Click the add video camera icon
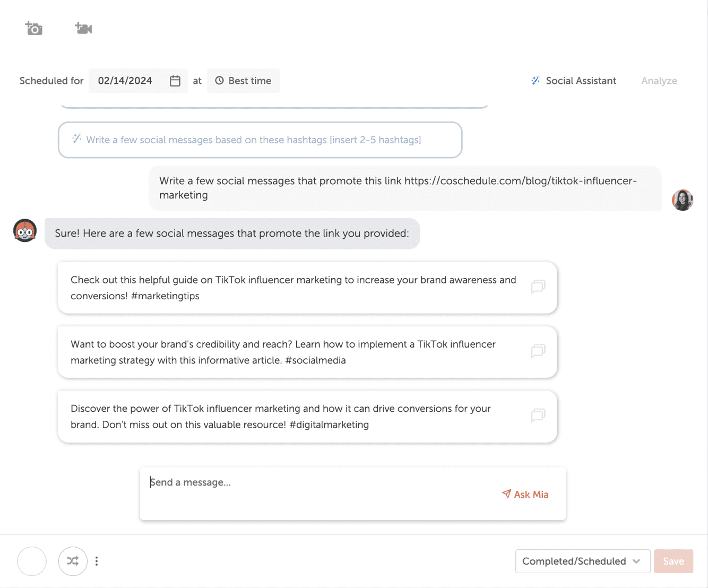The height and width of the screenshot is (588, 708). coord(83,28)
